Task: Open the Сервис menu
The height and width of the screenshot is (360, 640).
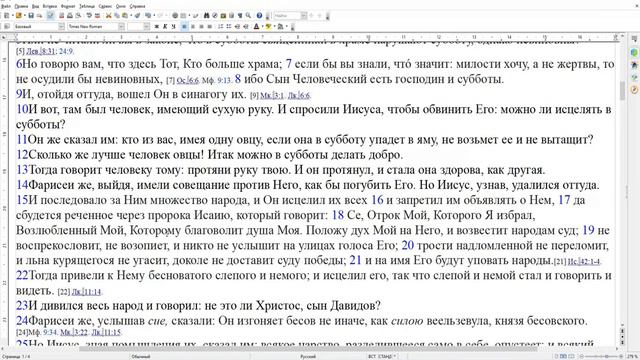Action: coord(105,6)
